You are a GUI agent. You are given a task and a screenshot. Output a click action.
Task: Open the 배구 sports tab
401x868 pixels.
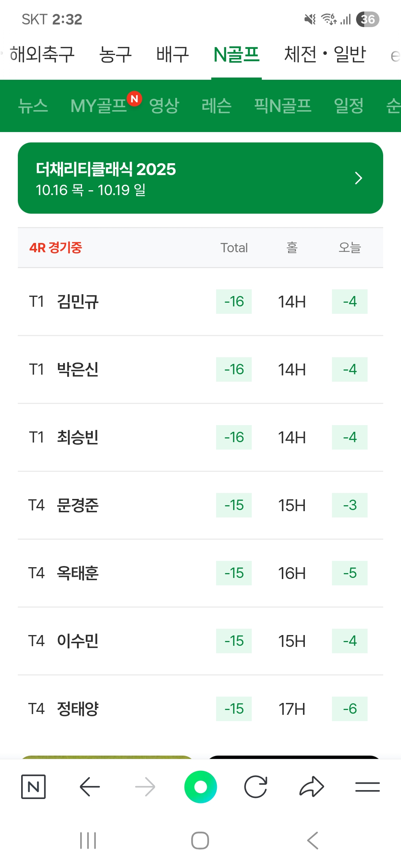click(173, 54)
